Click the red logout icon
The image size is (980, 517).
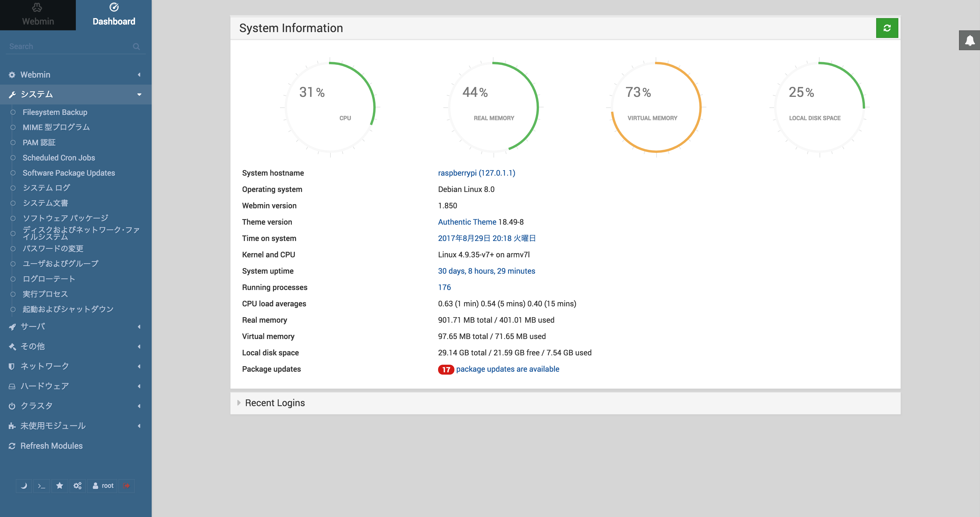(x=127, y=486)
